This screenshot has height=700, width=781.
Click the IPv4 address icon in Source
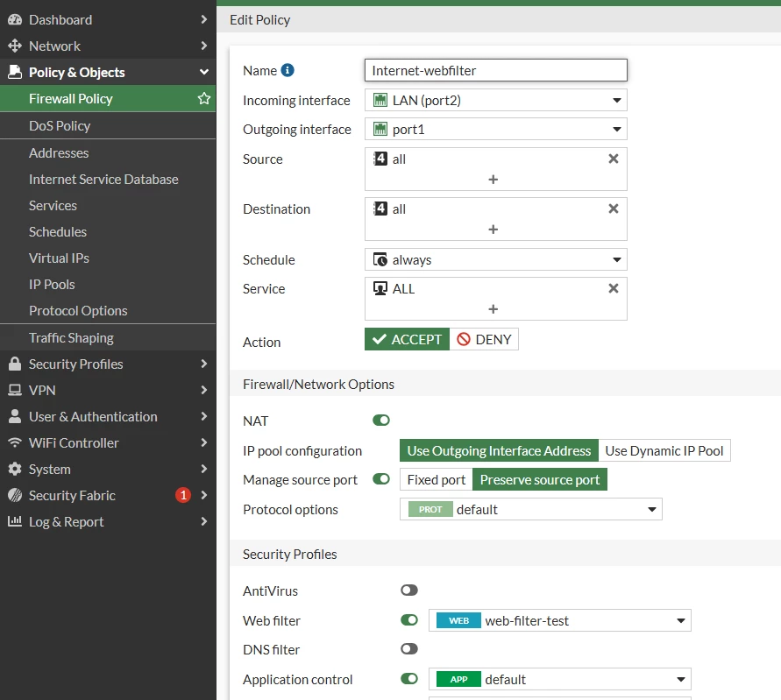[380, 159]
